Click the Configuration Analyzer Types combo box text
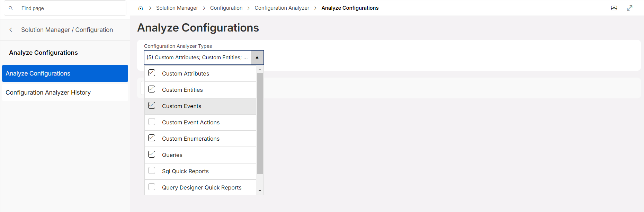The image size is (644, 212). coord(197,58)
